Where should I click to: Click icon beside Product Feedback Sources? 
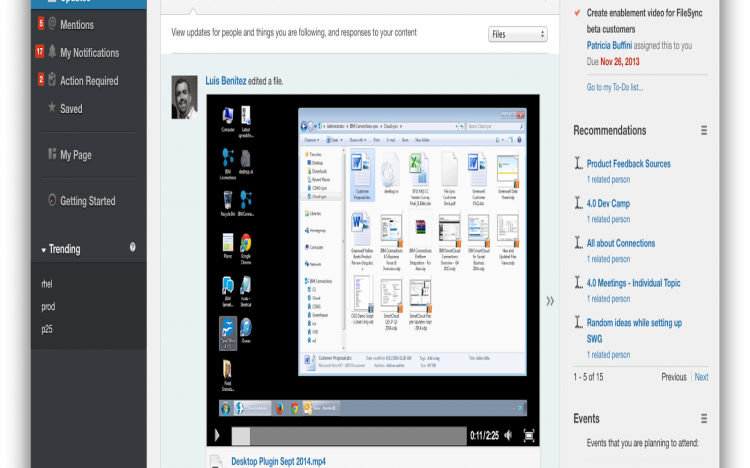tap(578, 163)
